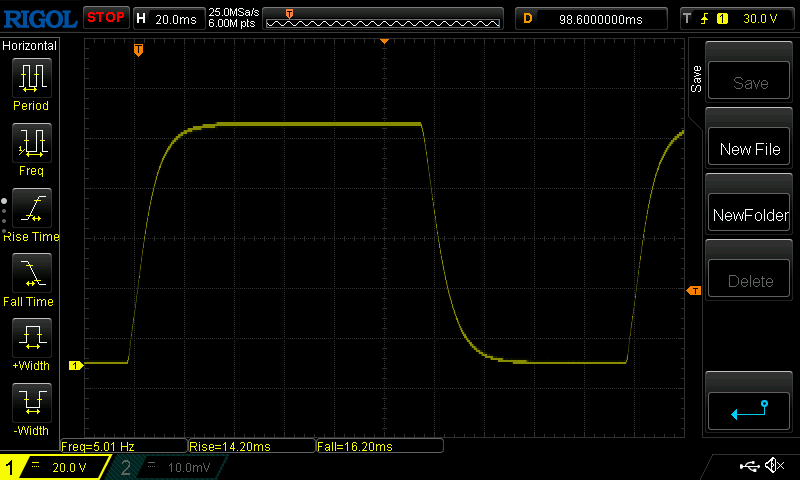Click the speaker mute icon

coord(773,466)
